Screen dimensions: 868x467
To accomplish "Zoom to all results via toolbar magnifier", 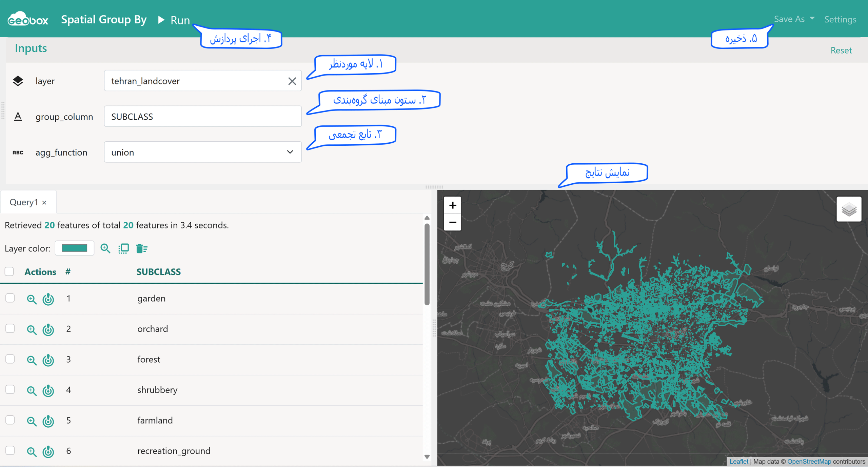I will point(105,248).
